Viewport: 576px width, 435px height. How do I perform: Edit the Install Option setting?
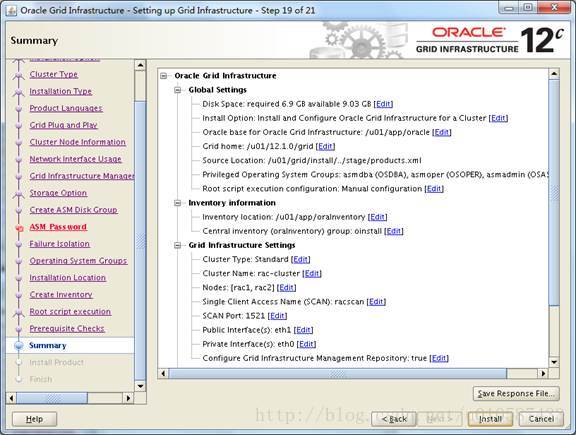click(498, 118)
